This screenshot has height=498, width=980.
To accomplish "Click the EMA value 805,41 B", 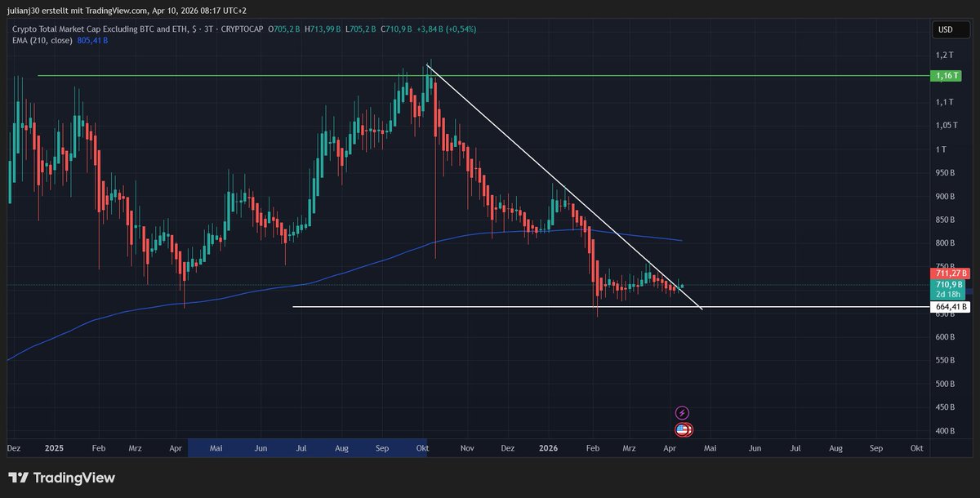I will point(92,39).
